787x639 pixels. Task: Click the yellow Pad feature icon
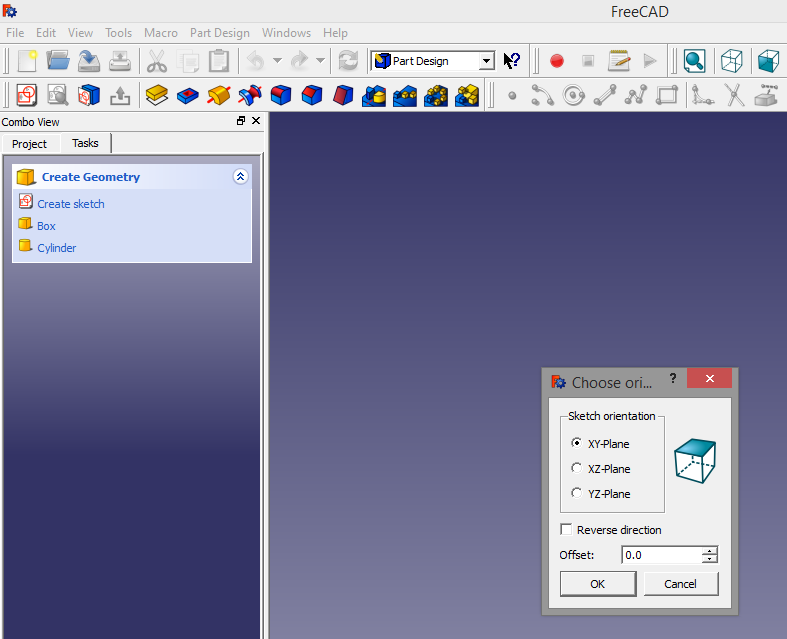[x=156, y=95]
